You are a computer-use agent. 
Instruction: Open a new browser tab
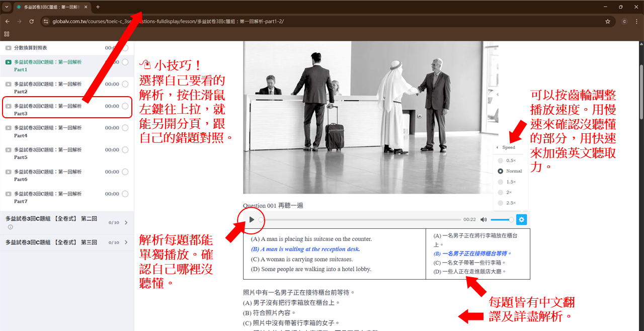tap(98, 7)
